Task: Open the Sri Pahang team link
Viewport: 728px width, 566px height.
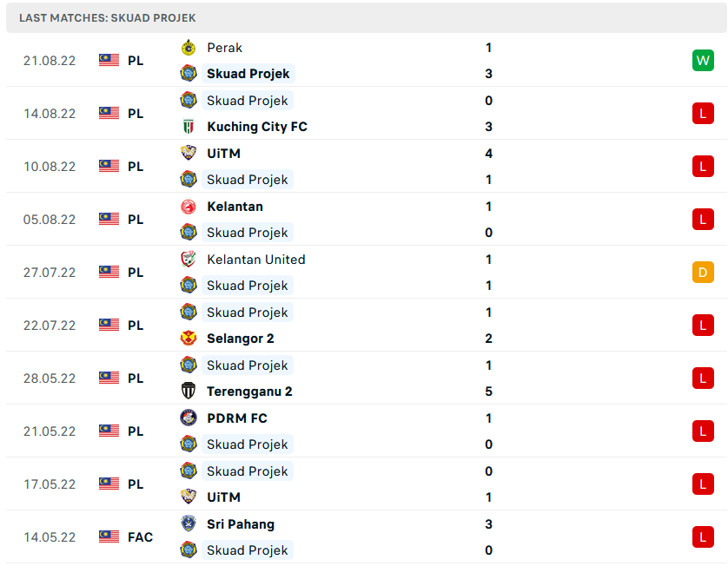Action: 241,524
